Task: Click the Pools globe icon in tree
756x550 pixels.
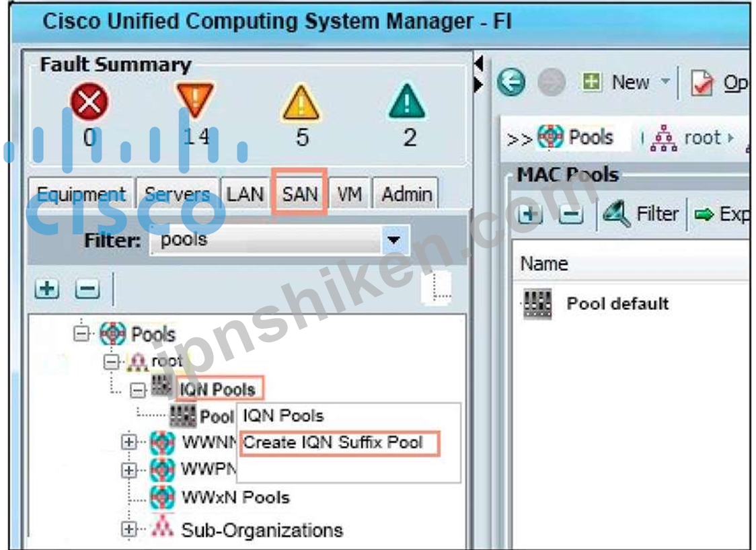Action: (112, 333)
